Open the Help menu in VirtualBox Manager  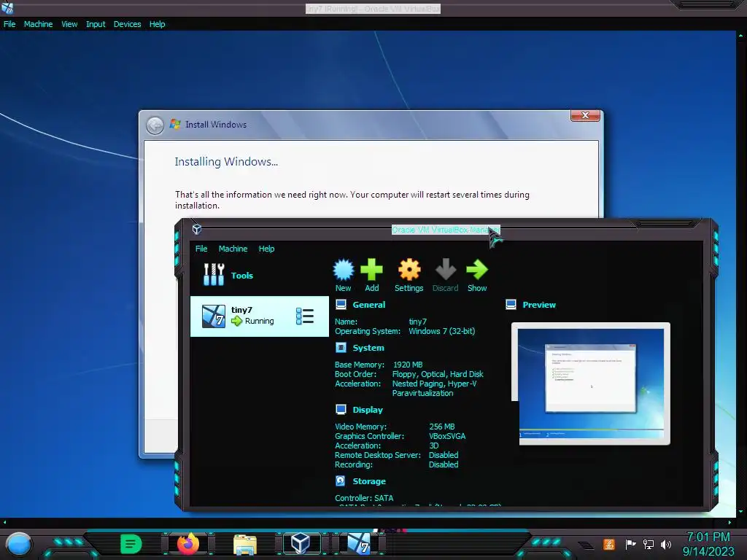[x=266, y=249]
